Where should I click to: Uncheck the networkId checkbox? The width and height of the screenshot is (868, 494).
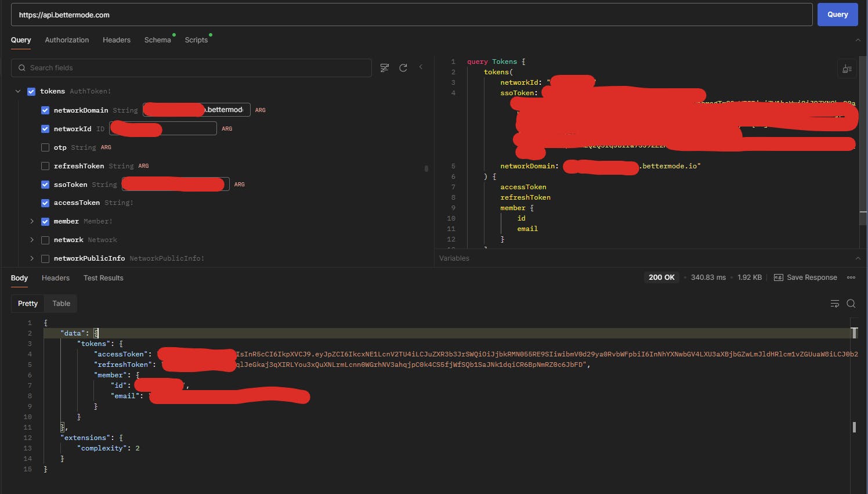[45, 129]
